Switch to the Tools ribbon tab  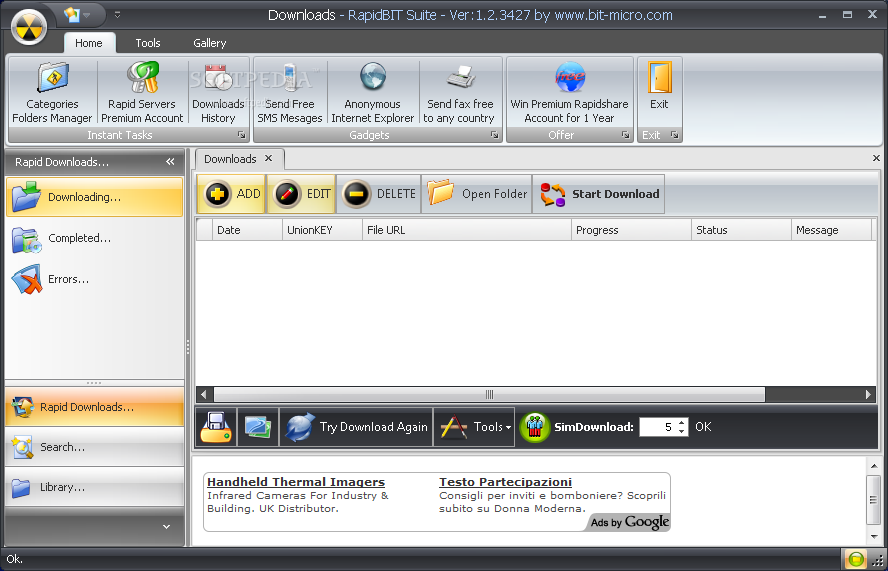click(x=148, y=43)
